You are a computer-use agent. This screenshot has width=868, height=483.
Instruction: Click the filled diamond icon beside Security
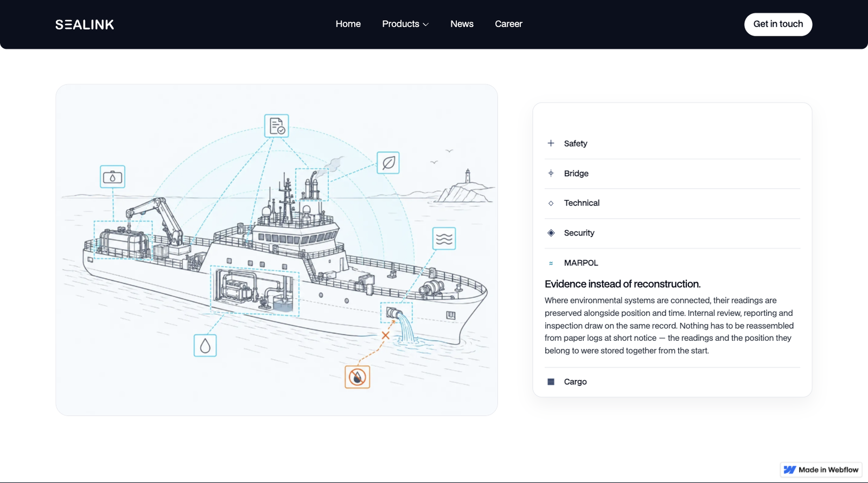(x=551, y=233)
